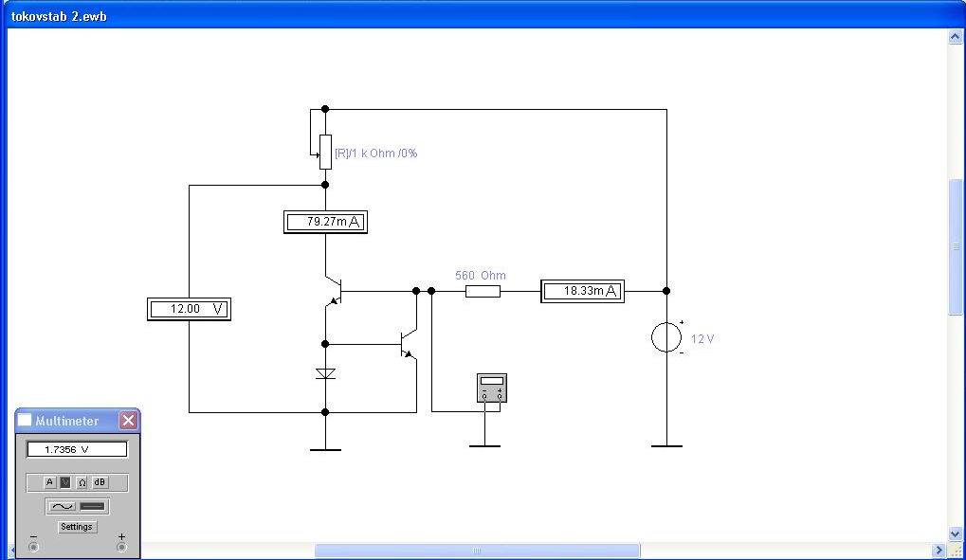Viewport: 966px width, 560px height.
Task: Select the 560 Ohm resistor
Action: pyautogui.click(x=483, y=291)
